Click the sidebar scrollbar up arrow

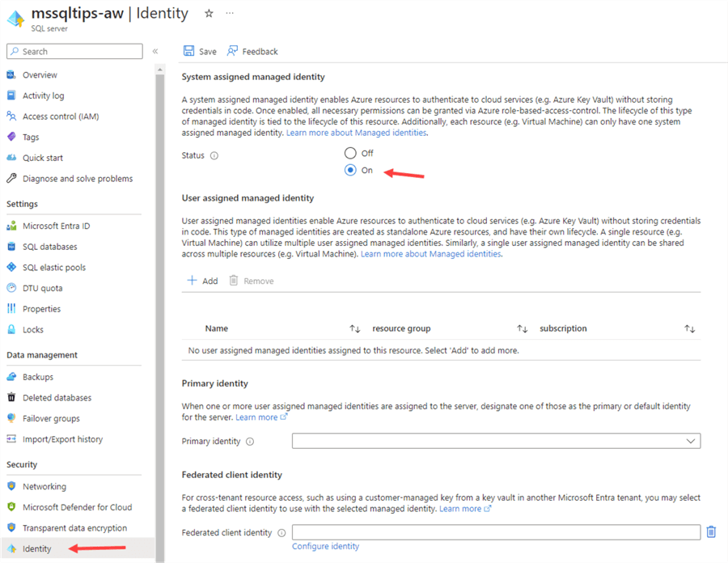(x=159, y=69)
